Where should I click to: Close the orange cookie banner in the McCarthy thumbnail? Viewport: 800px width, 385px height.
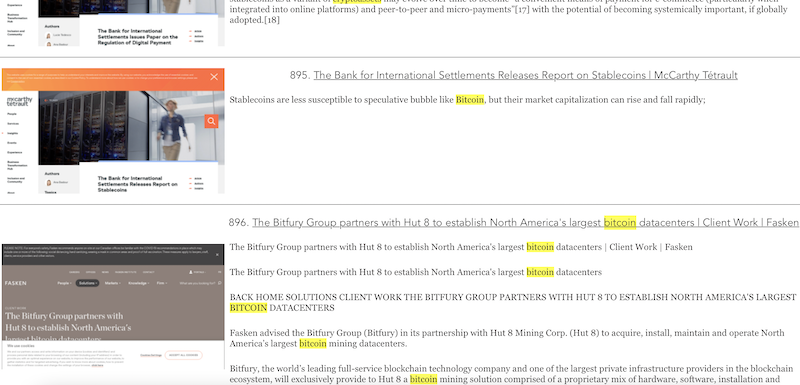[214, 77]
